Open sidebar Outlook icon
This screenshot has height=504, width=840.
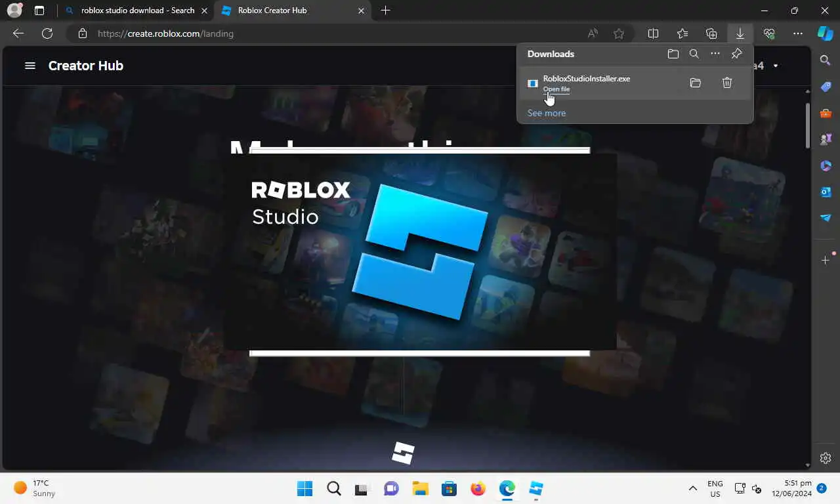coord(826,192)
